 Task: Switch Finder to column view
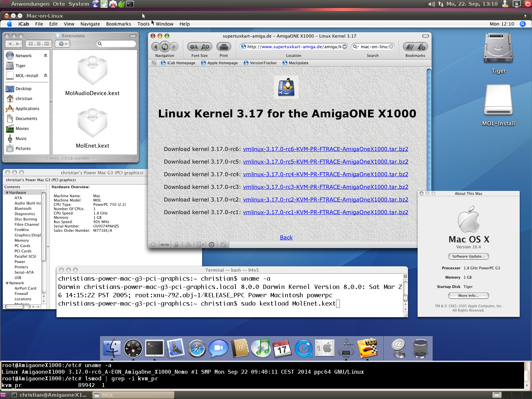point(47,44)
